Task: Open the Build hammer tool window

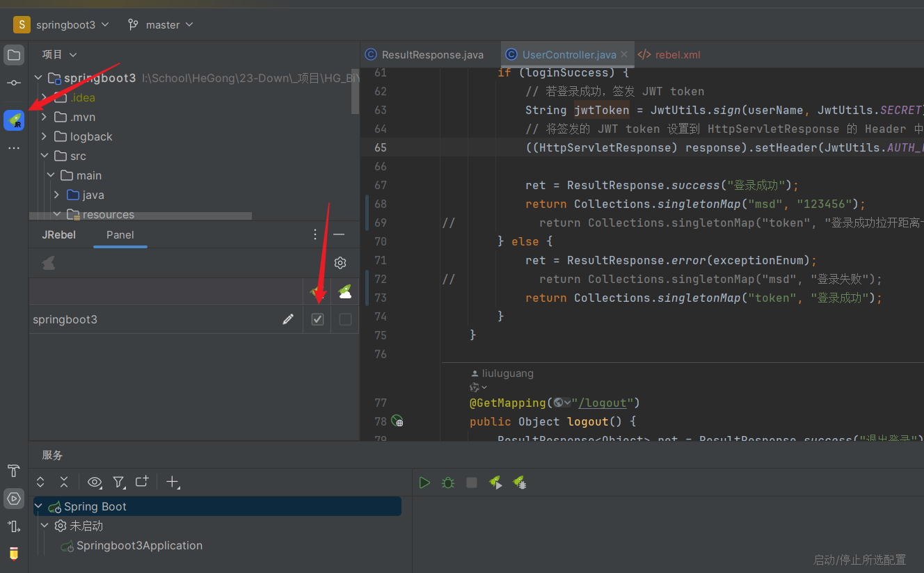Action: click(14, 471)
